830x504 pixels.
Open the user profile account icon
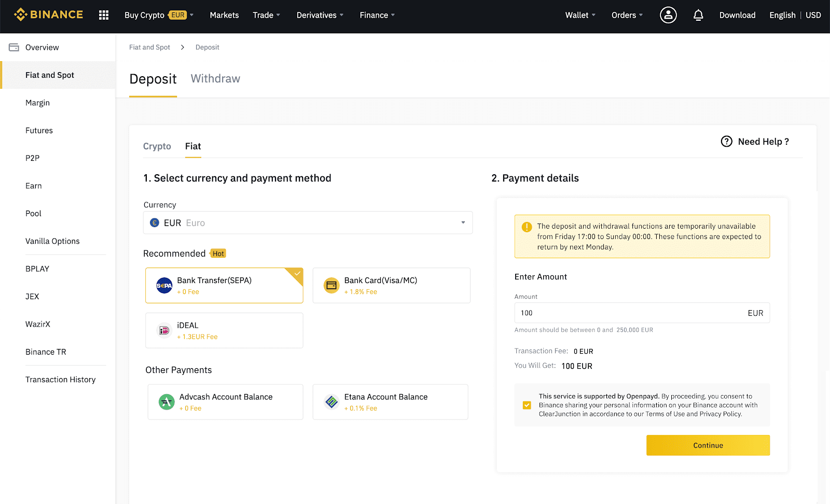click(x=668, y=15)
